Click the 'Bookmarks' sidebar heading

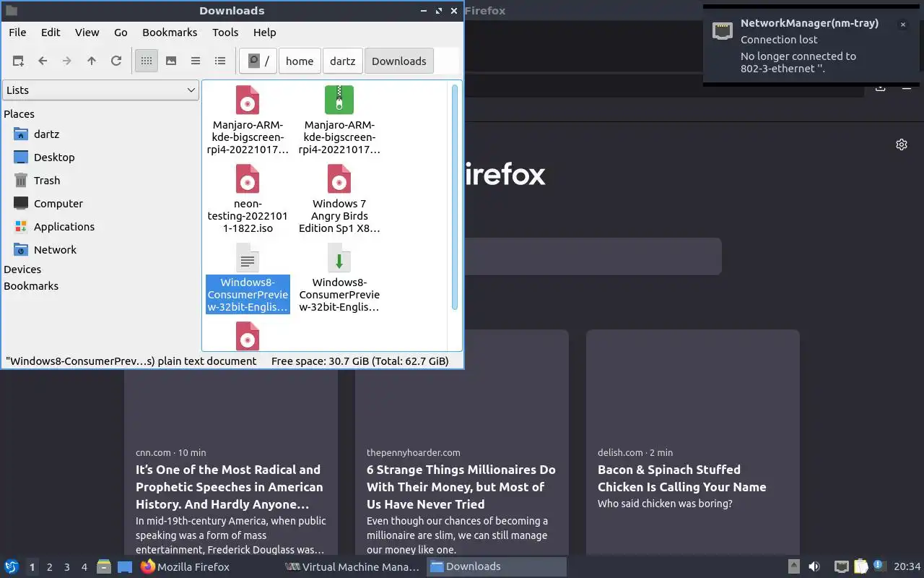pyautogui.click(x=31, y=286)
